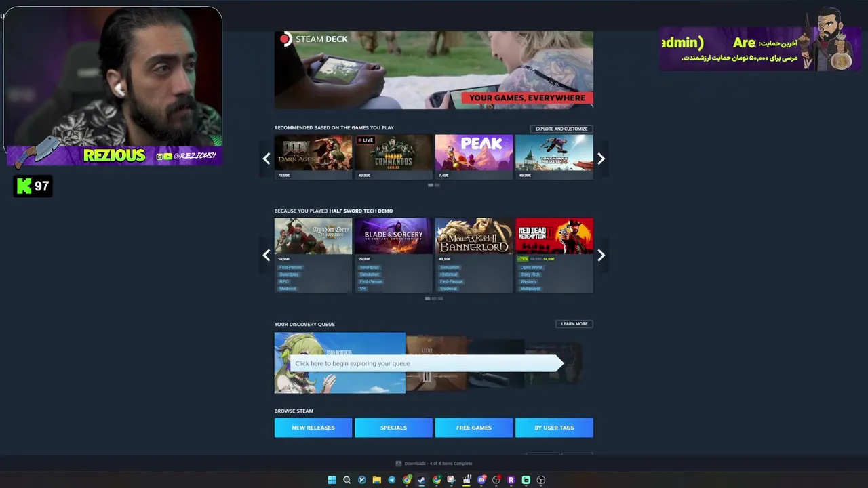Open the green-haired anime discovery queue thumbnail
Image resolution: width=868 pixels, height=488 pixels.
(x=340, y=363)
